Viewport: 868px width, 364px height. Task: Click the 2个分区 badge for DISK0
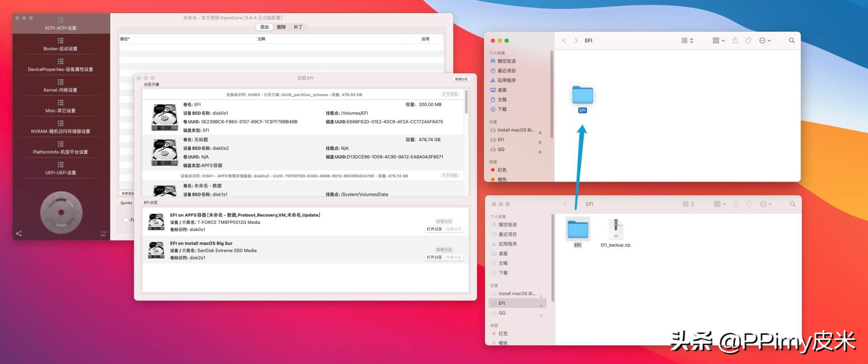tap(450, 94)
